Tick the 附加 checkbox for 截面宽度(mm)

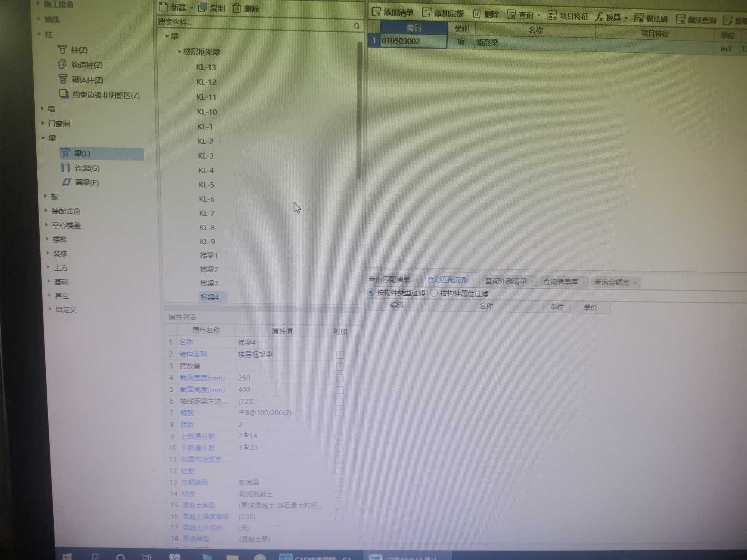(x=340, y=378)
